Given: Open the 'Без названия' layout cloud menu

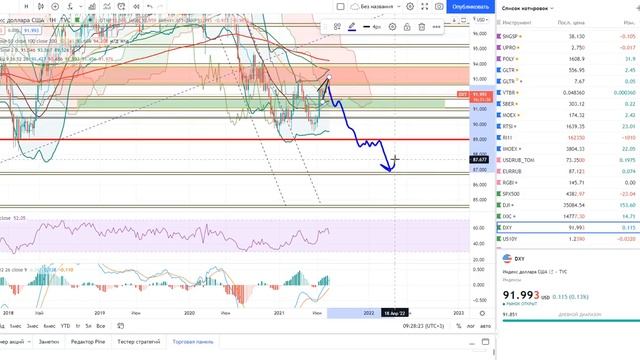Looking at the screenshot, I should click(x=372, y=7).
